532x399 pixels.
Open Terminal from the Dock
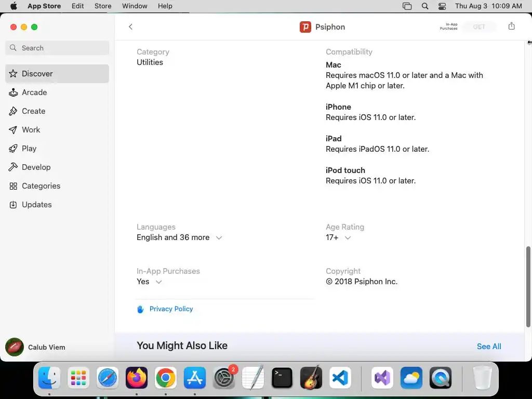[x=282, y=378]
